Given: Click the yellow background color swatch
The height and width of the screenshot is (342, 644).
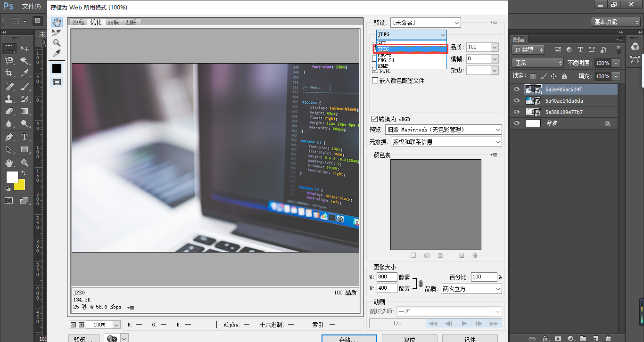Looking at the screenshot, I should click(20, 185).
